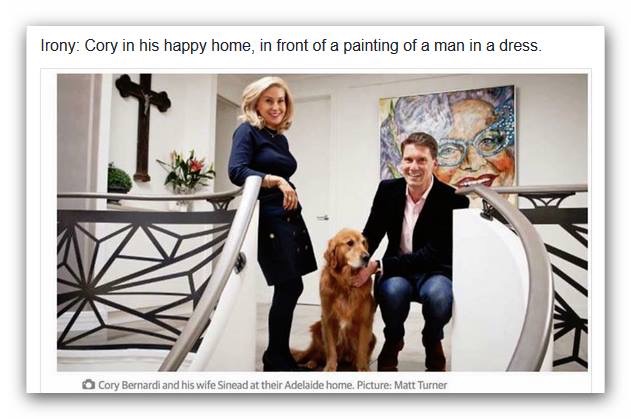Click the headline starting with 'Irony: Cory'
631x419 pixels.
click(291, 45)
